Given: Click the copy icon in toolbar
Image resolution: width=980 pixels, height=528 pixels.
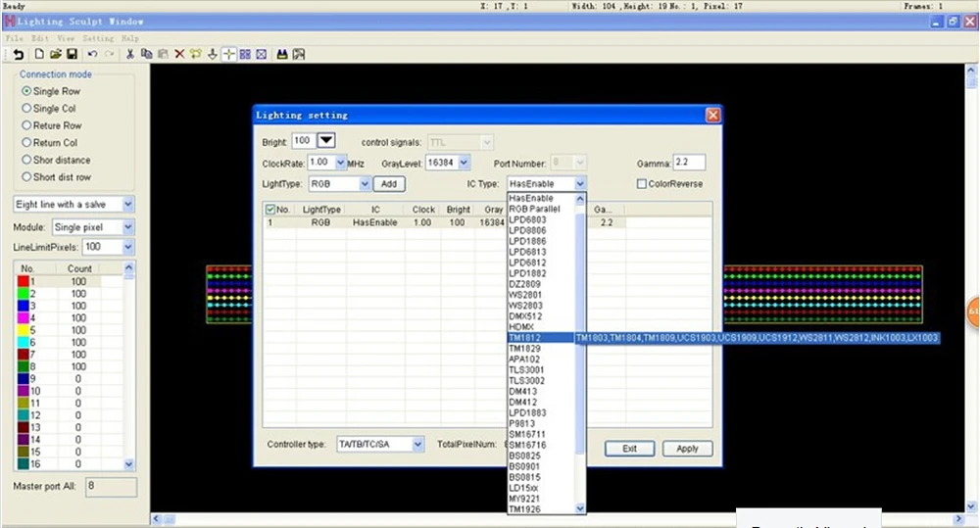Looking at the screenshot, I should [x=147, y=54].
